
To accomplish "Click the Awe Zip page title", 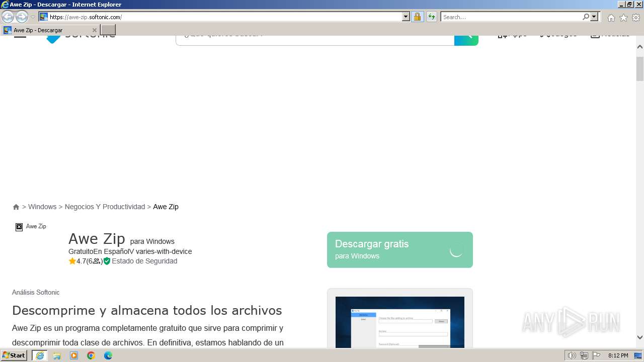I will [x=97, y=238].
